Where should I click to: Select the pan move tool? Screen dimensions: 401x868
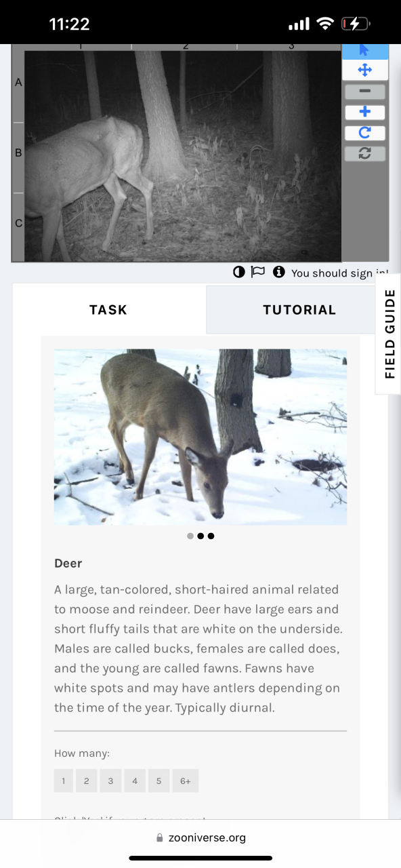[x=364, y=70]
